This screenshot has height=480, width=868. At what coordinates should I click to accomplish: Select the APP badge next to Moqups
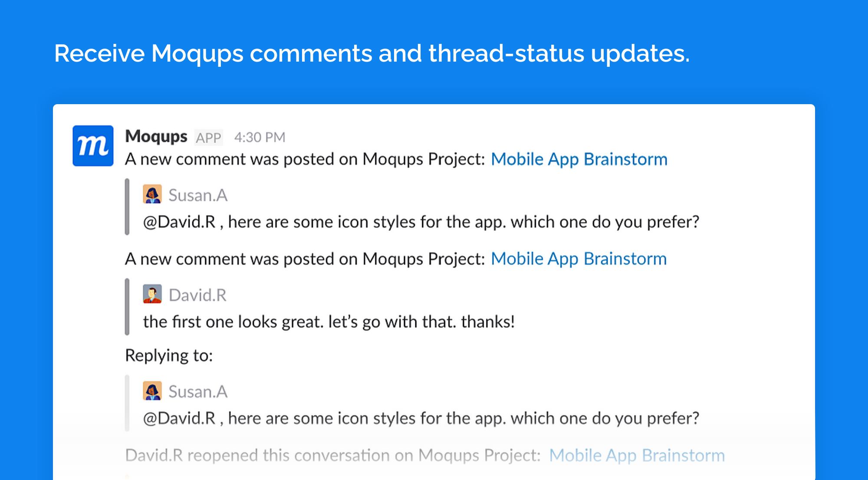[x=208, y=137]
